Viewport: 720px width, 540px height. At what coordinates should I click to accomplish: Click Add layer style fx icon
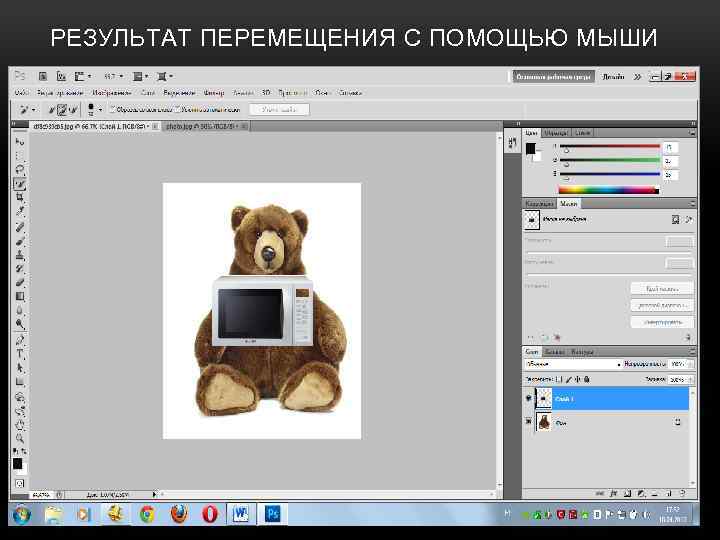613,494
